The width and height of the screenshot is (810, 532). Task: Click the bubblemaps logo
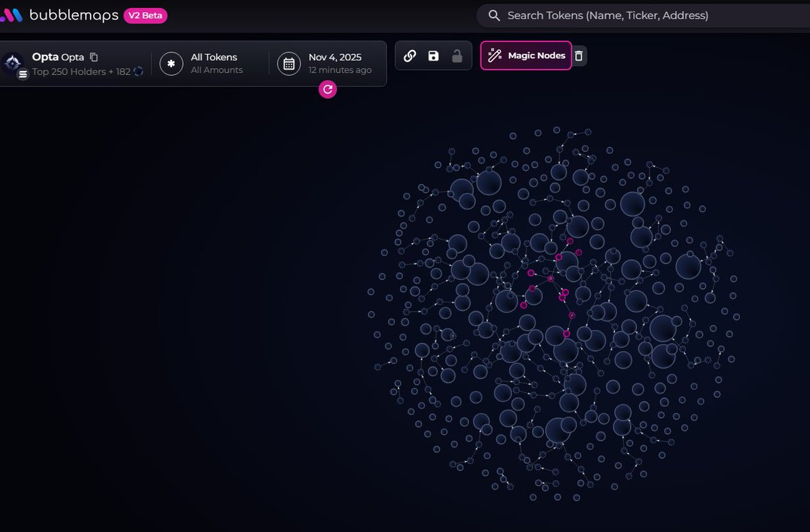(x=11, y=15)
